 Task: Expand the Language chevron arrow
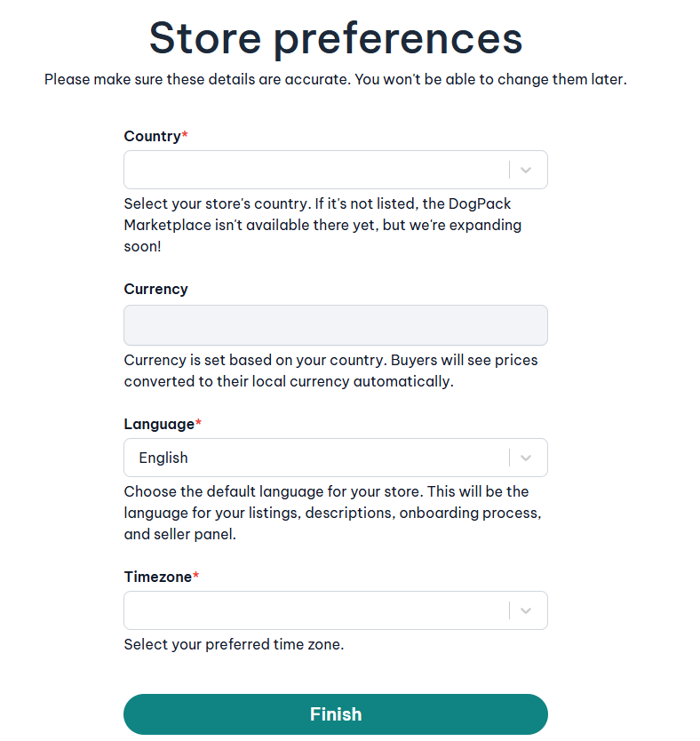point(526,458)
